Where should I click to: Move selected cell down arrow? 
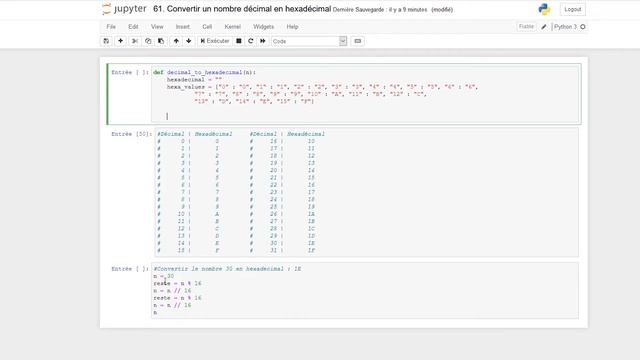[x=189, y=41]
